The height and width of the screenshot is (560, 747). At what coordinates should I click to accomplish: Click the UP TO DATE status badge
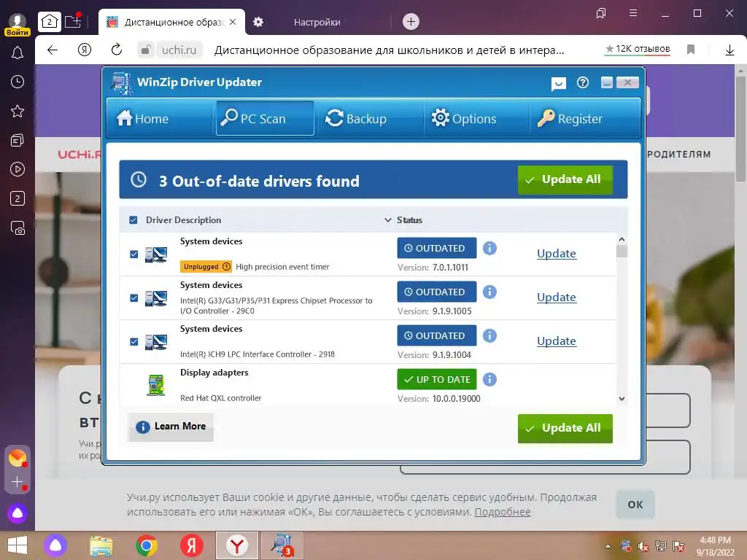(x=437, y=379)
